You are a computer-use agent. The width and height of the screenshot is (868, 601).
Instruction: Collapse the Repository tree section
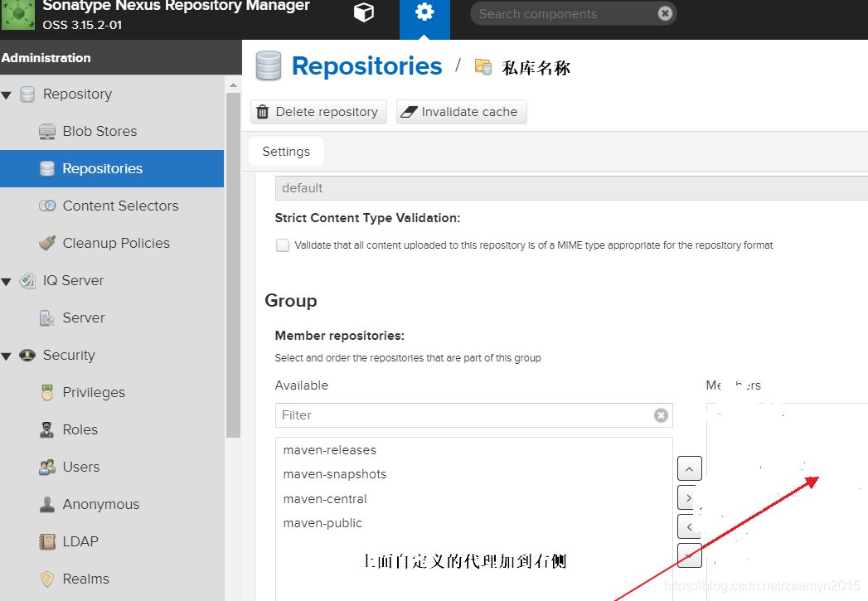pyautogui.click(x=7, y=95)
